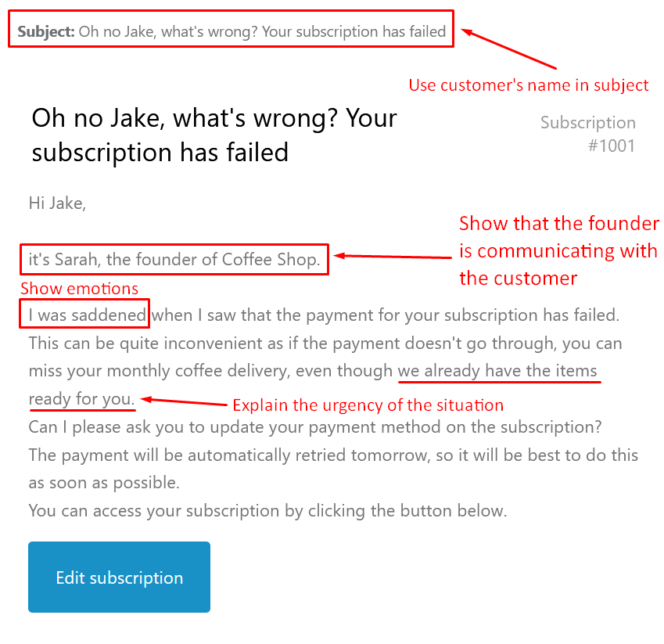
Task: Click the red arrow pointing at subject box
Action: [508, 49]
